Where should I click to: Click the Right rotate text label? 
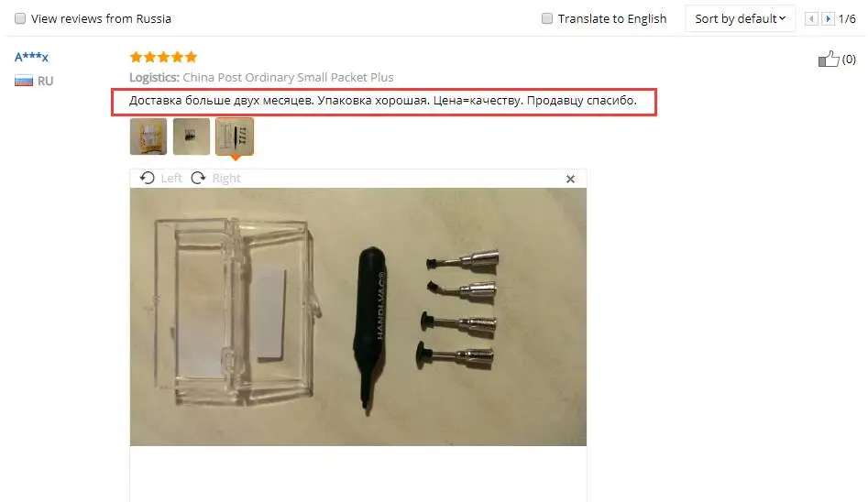[x=226, y=179]
